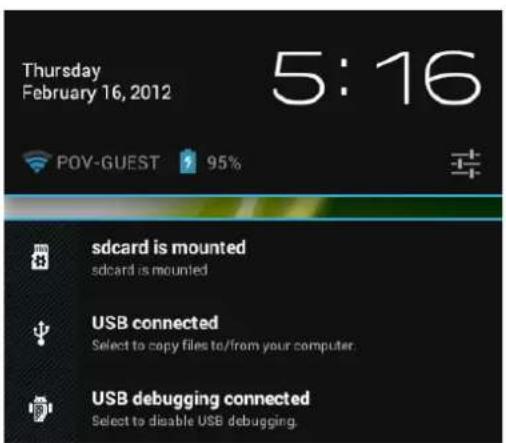This screenshot has height=443, width=506.
Task: Tap the 5:16 clock display
Action: click(x=377, y=78)
